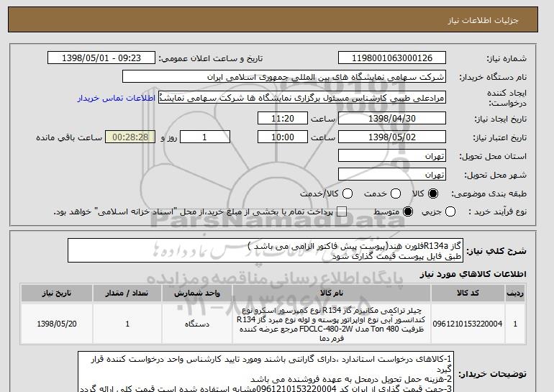This screenshot has height=392, width=554.
Task: Click the remaining time counter 00:28:28
Action: click(x=130, y=137)
